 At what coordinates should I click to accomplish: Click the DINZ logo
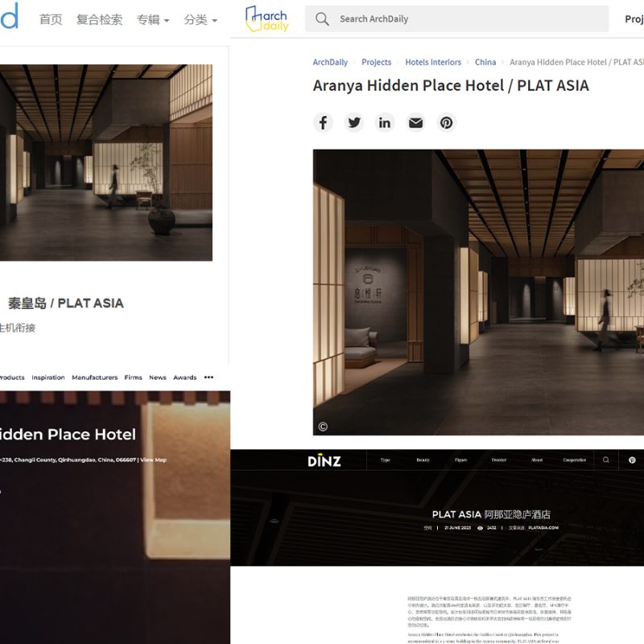[324, 460]
